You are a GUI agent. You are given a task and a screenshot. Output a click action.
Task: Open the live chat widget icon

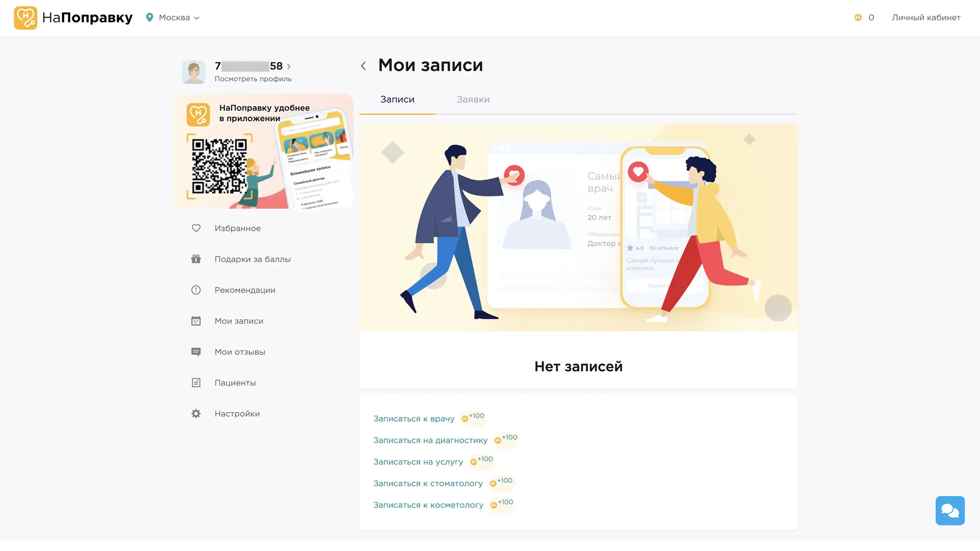(950, 510)
